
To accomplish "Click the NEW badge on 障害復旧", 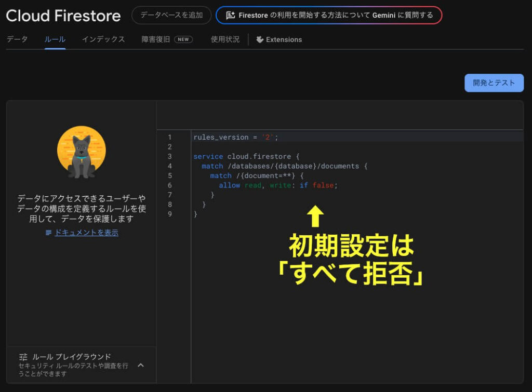I will click(183, 39).
